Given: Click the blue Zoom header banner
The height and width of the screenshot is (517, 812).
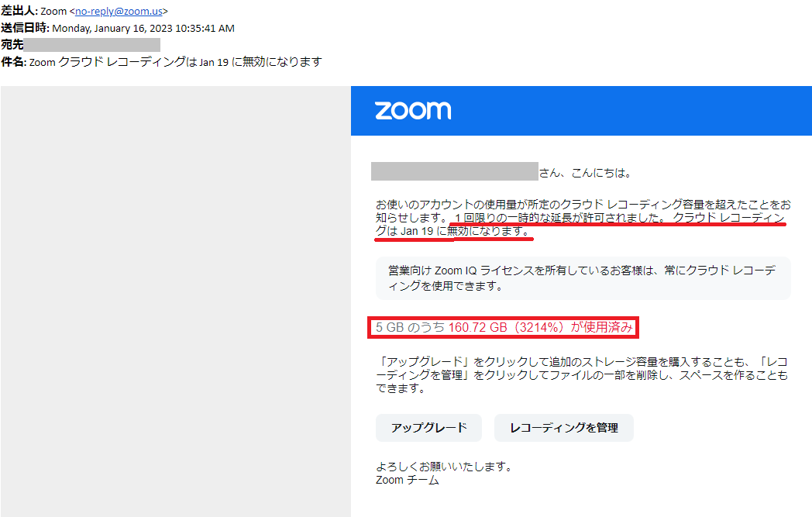Looking at the screenshot, I should pos(581,111).
